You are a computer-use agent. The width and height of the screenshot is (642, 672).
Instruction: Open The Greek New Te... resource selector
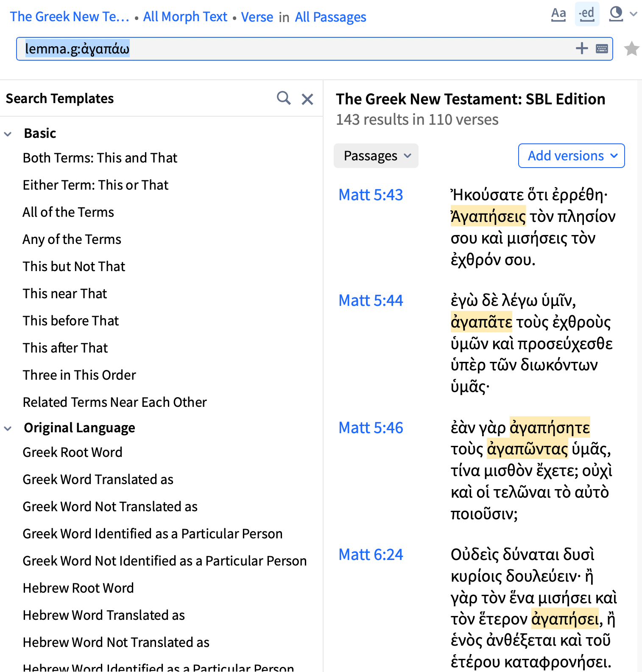70,17
